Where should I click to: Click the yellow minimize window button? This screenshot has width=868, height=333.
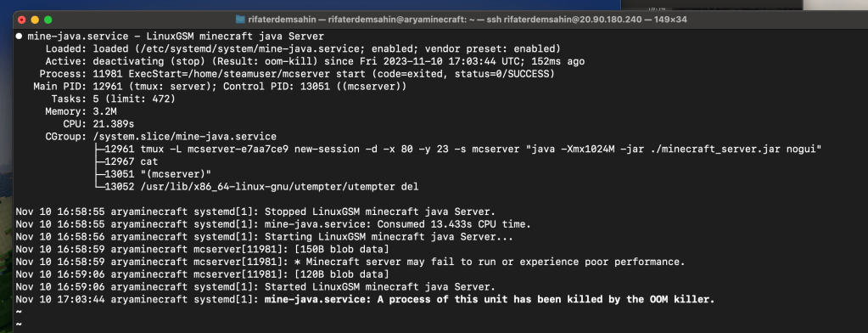click(35, 20)
